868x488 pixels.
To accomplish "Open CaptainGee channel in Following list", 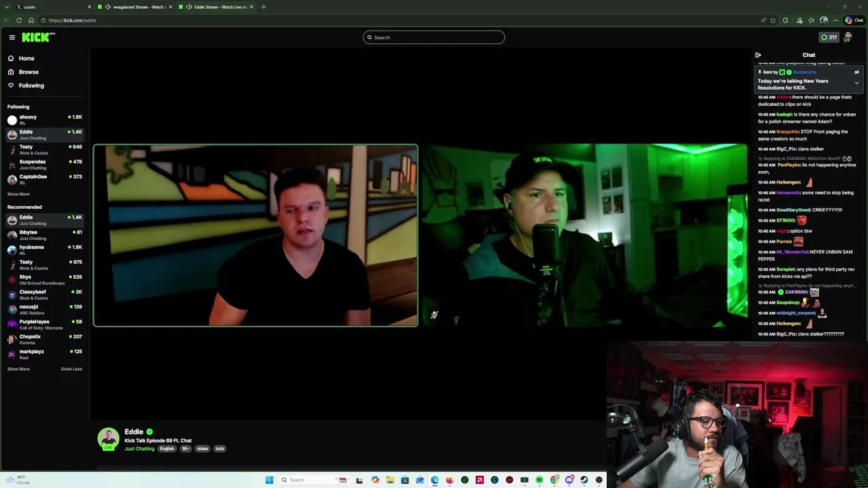I will pos(45,179).
